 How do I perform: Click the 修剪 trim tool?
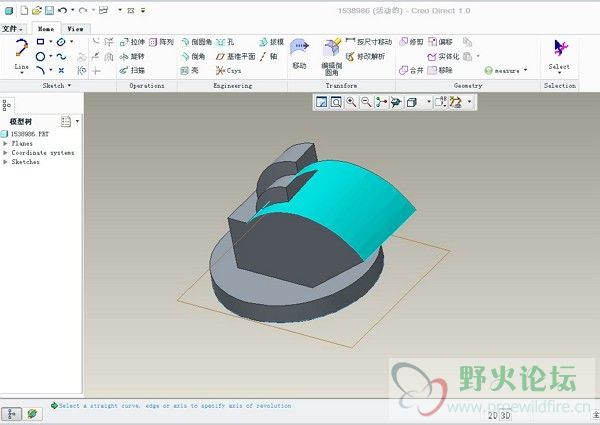coord(411,42)
